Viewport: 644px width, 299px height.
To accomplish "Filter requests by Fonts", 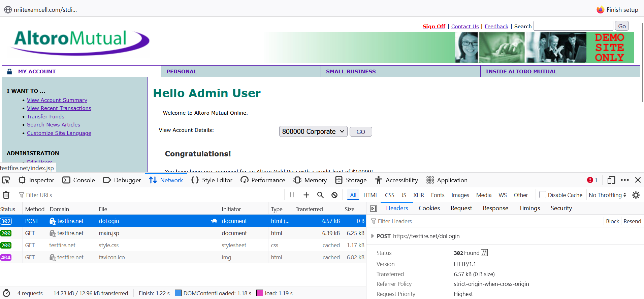I will (x=438, y=195).
